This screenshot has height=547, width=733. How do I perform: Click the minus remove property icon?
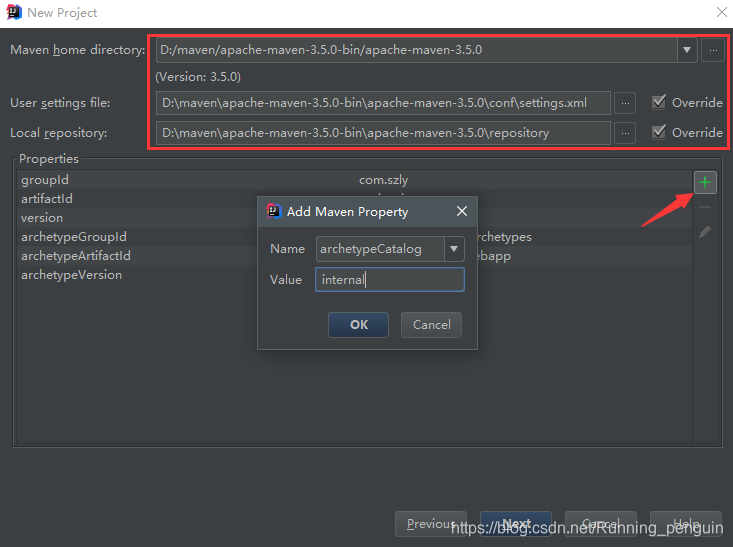[x=705, y=207]
